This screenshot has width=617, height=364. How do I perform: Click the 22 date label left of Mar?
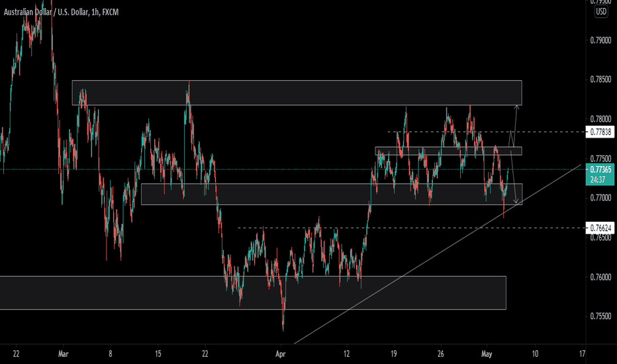[x=16, y=354]
